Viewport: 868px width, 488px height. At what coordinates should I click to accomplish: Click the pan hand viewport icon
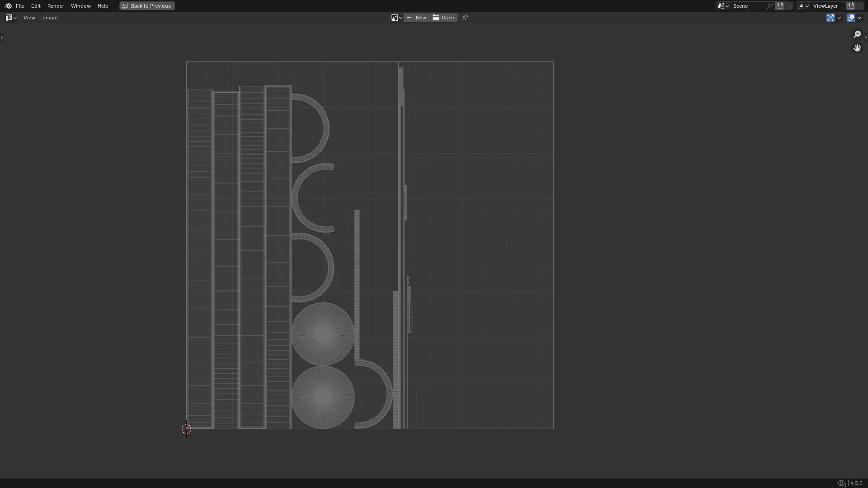pos(857,48)
